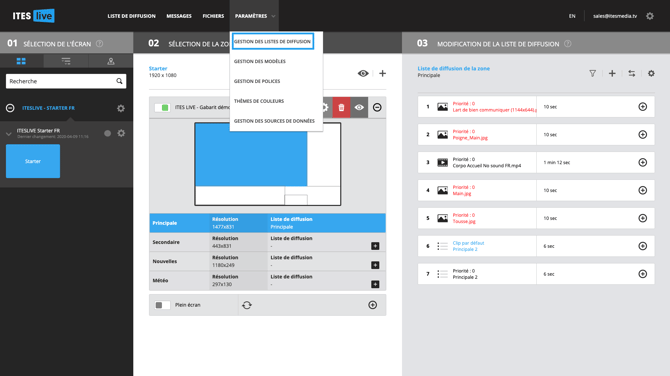The image size is (670, 376).
Task: Choose Gestion de polices
Action: (257, 81)
